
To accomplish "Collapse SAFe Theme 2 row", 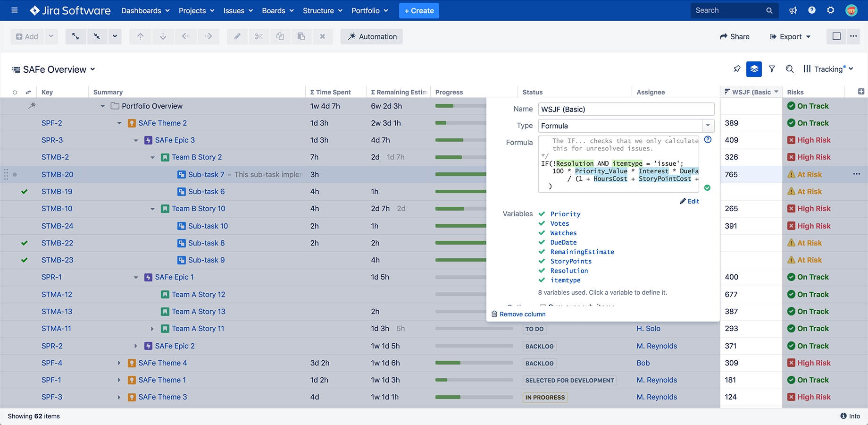I will coord(119,123).
